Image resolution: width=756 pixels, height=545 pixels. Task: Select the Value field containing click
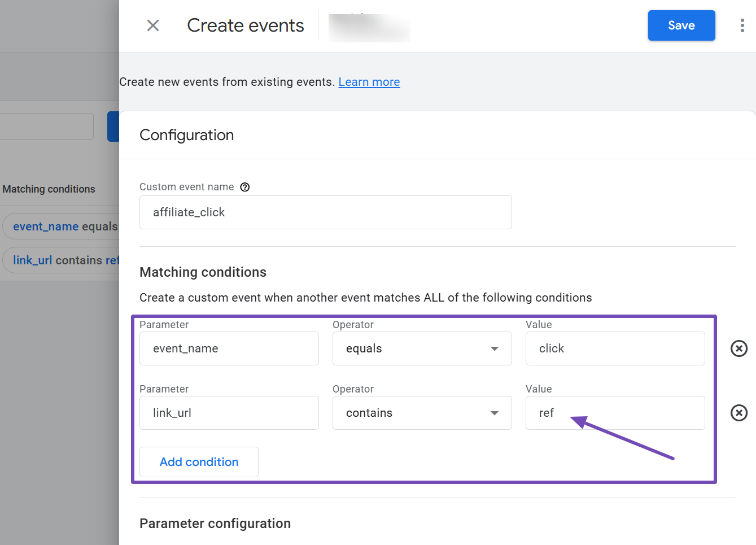(x=615, y=348)
